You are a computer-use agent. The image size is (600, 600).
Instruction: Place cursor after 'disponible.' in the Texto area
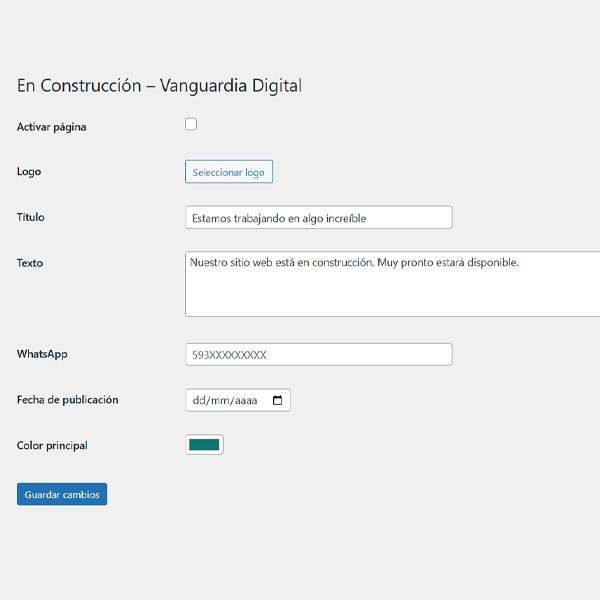[520, 263]
